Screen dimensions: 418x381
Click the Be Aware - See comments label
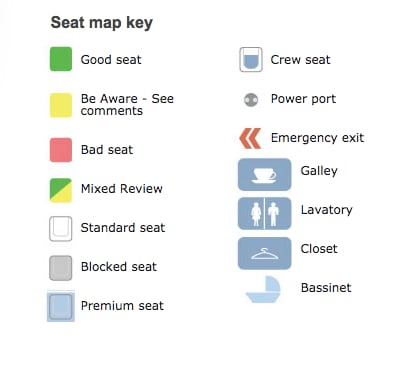pos(127,105)
